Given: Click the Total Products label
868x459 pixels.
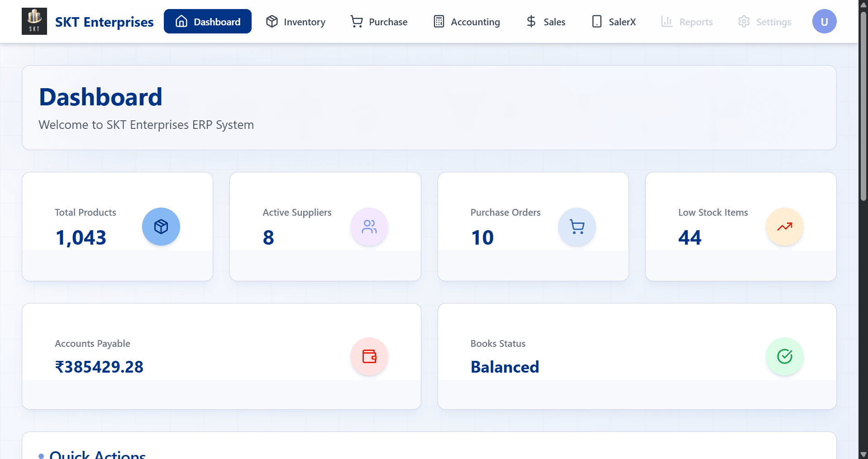Looking at the screenshot, I should 86,213.
